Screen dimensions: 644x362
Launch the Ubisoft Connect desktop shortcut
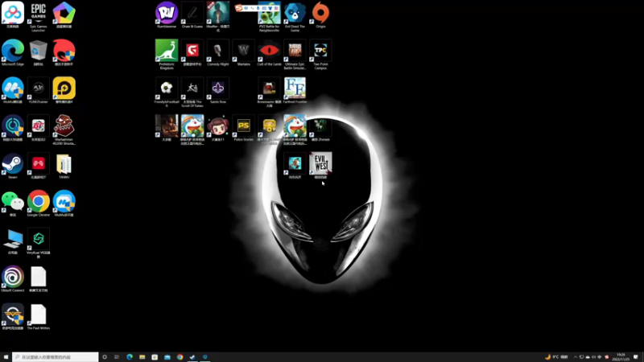[13, 277]
